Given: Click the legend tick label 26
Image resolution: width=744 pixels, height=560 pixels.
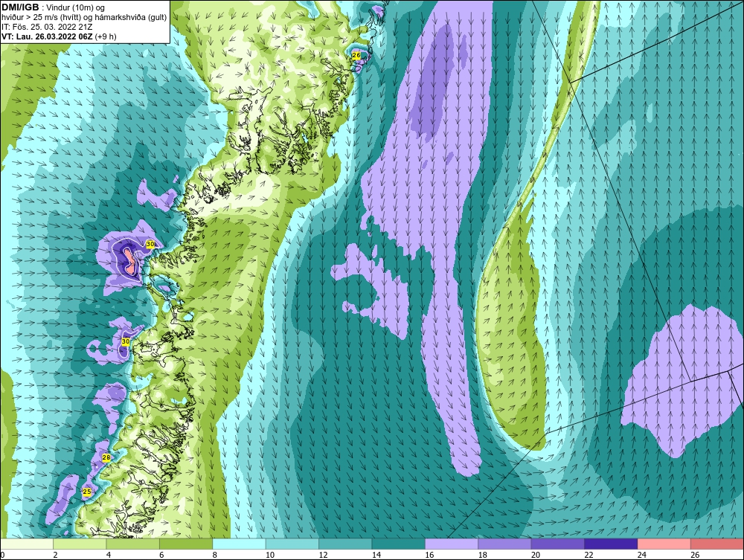Looking at the screenshot, I should [x=695, y=555].
